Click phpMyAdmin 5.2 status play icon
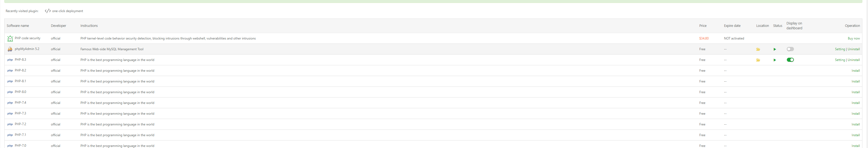Viewport: 868px width, 148px height. coord(775,49)
